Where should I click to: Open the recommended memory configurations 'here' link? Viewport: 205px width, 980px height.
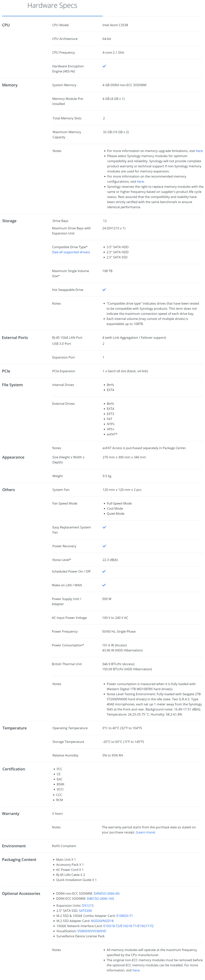click(x=140, y=181)
